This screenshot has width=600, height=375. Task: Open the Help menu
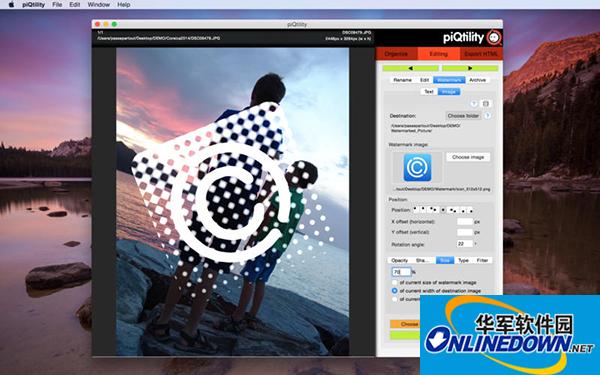tap(124, 5)
